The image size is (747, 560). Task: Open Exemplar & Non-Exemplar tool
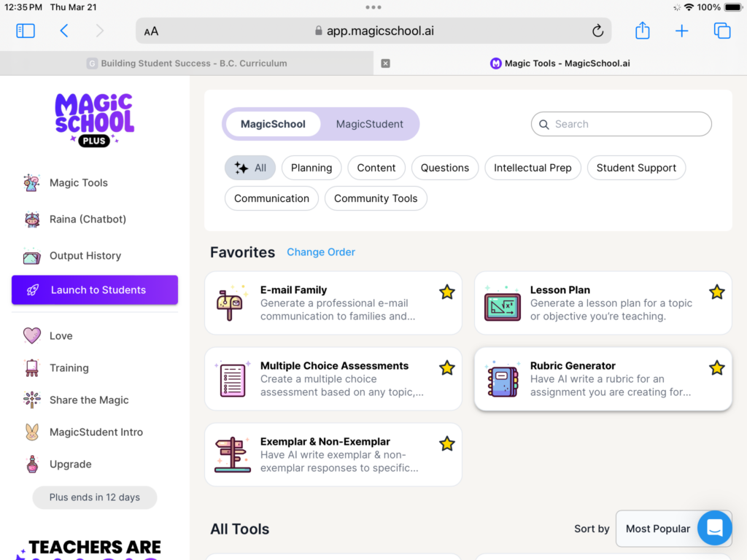point(333,454)
